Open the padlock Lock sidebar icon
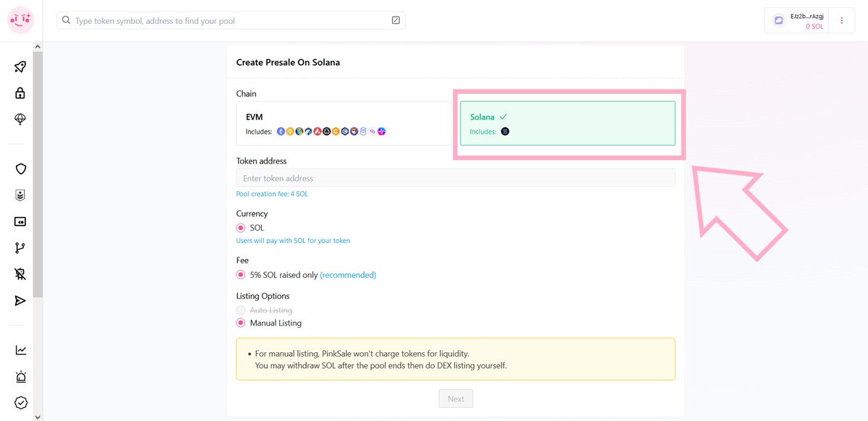Viewport: 868px width, 421px height. click(20, 93)
